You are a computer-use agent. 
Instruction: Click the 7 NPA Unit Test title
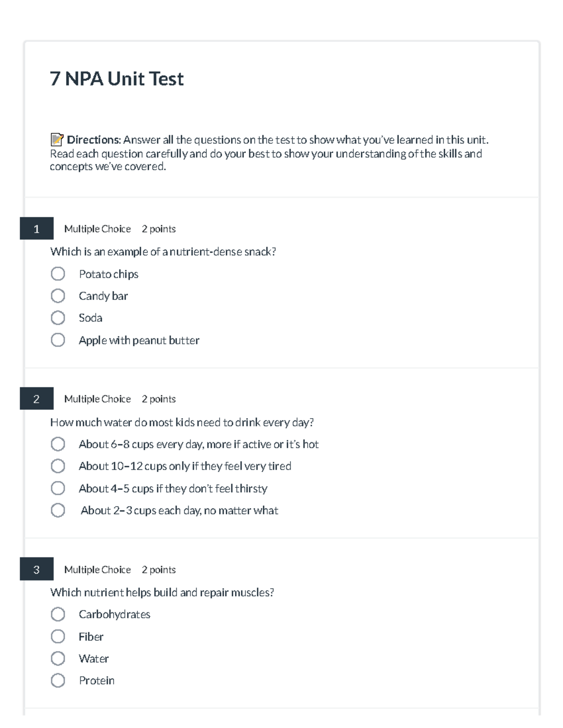point(117,79)
